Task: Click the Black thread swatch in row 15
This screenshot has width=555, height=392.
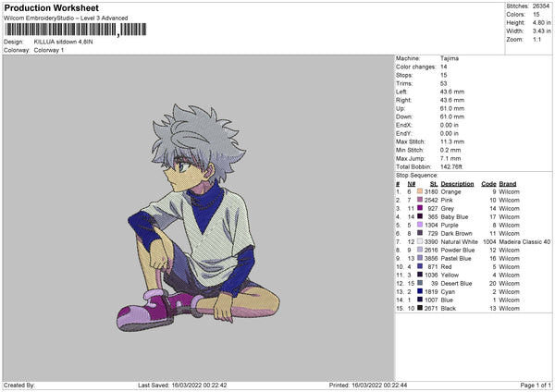Action: (x=420, y=308)
